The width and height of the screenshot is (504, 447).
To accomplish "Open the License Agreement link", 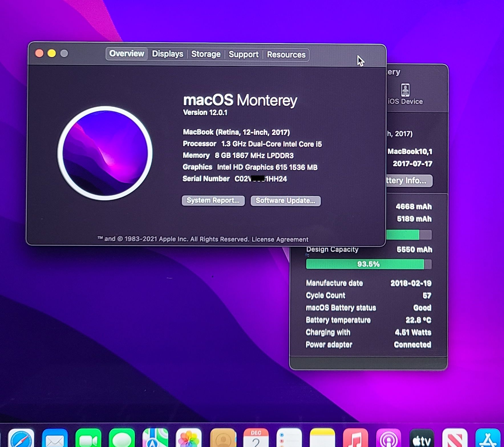I will [280, 239].
